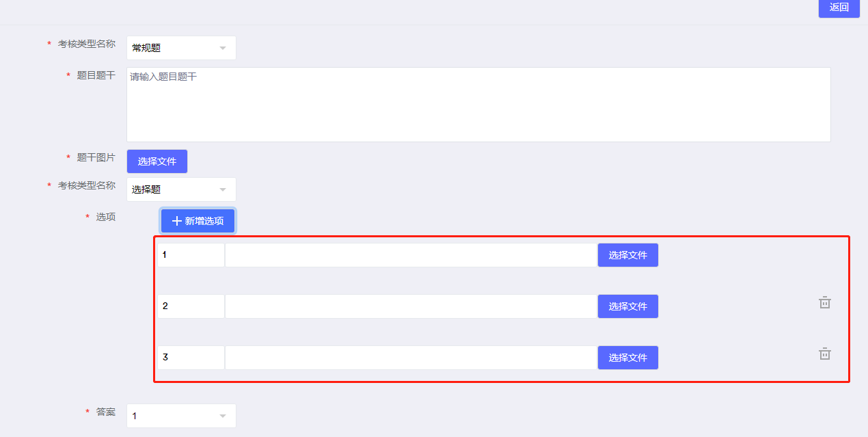This screenshot has width=868, height=437.
Task: Click the 选项 field label
Action: (x=105, y=217)
